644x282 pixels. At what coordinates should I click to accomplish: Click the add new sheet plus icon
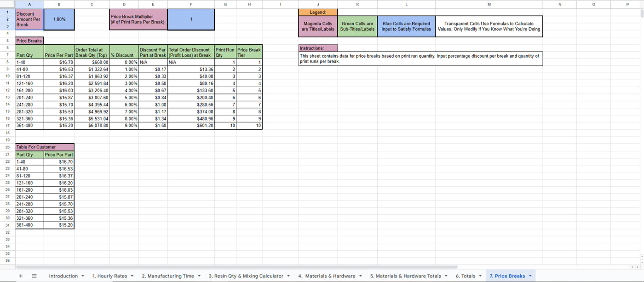point(21,276)
